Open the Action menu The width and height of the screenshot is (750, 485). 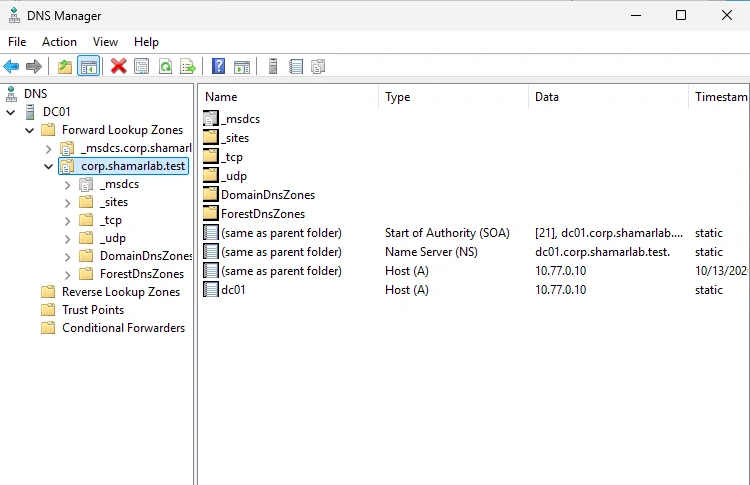click(x=59, y=42)
